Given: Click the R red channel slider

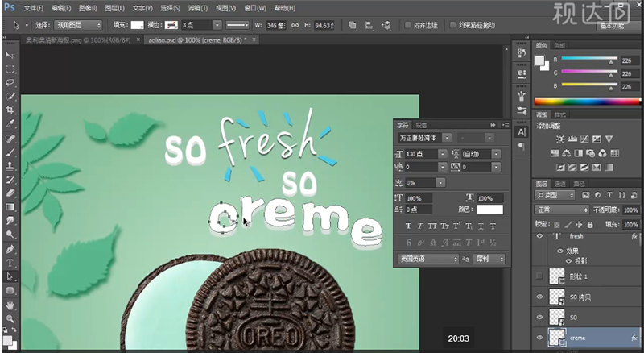Looking at the screenshot, I should 589,60.
